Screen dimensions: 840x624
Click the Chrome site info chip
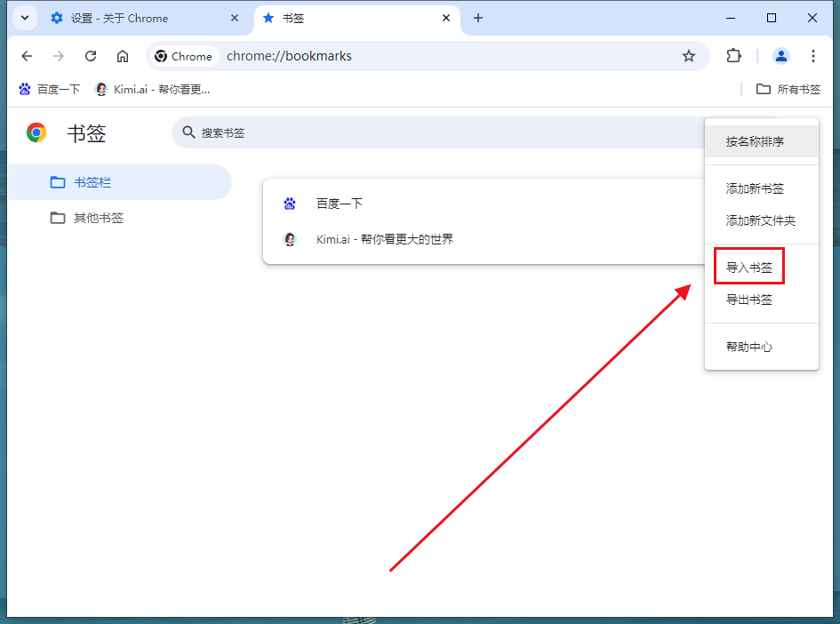pyautogui.click(x=183, y=56)
